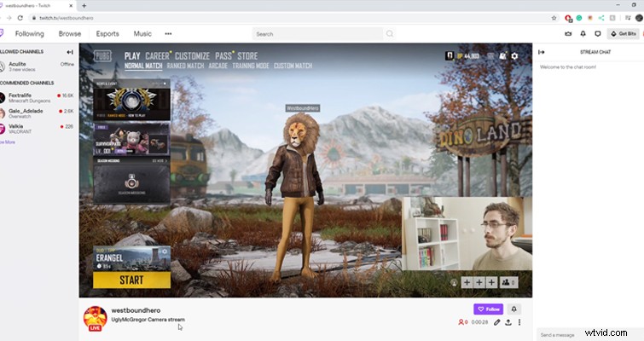Screen dimensions: 644x341
Task: Open PUBG player profile icon
Action: click(x=450, y=55)
